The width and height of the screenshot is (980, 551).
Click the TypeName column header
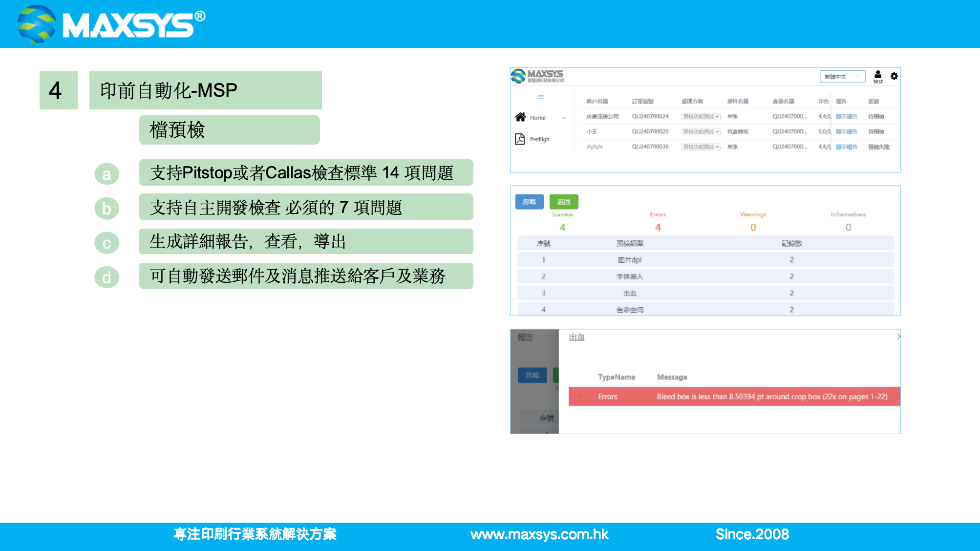(x=617, y=377)
